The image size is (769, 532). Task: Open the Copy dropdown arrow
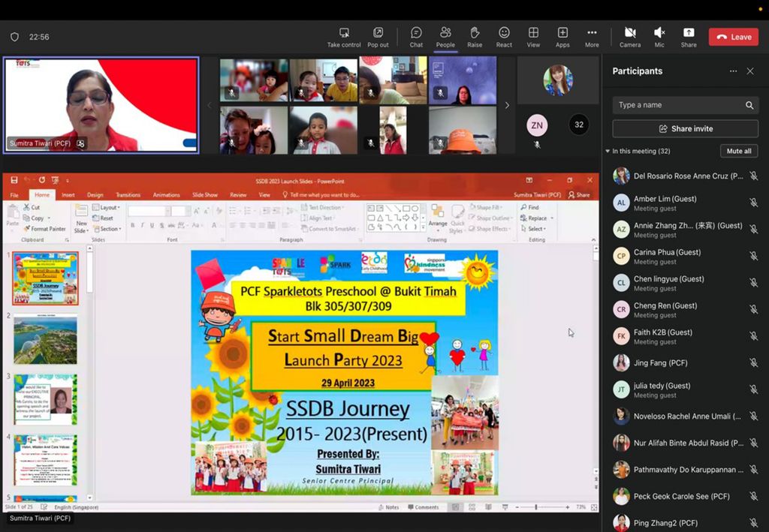[49, 218]
